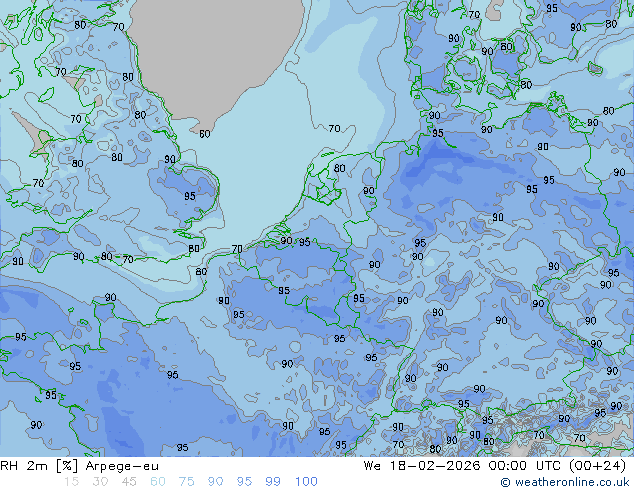Select the 75 value in the legend scale
The height and width of the screenshot is (490, 634).
point(186,482)
